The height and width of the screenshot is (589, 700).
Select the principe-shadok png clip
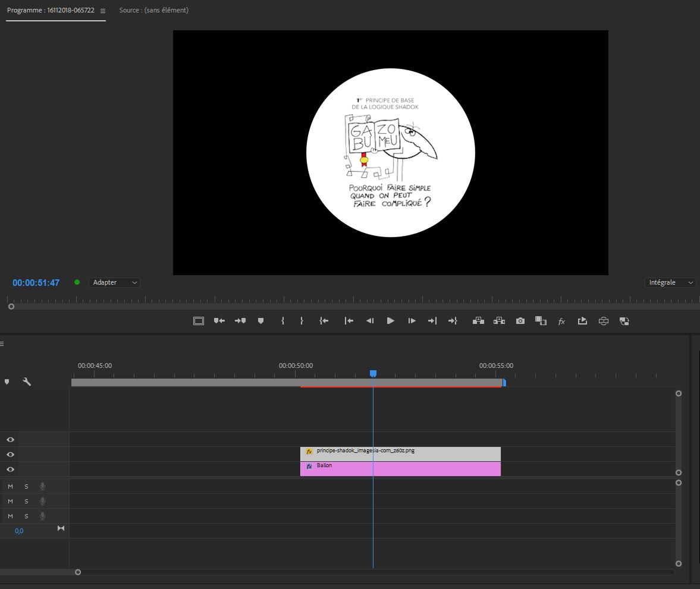click(x=400, y=454)
